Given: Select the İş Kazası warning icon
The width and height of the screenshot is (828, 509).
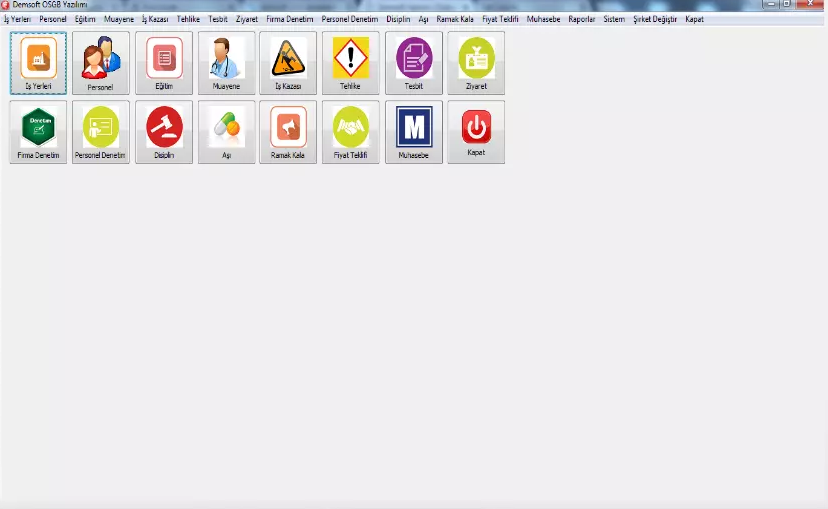Looking at the screenshot, I should (x=288, y=62).
